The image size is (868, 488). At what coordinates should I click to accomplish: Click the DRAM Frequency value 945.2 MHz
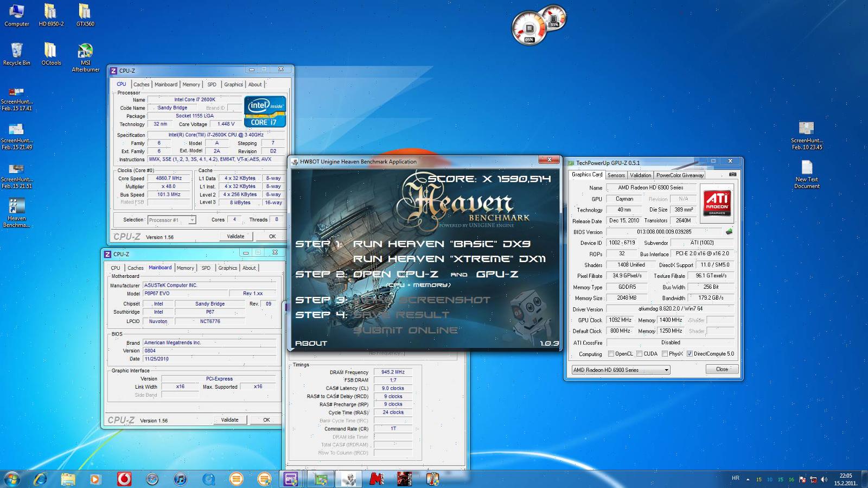coord(393,372)
